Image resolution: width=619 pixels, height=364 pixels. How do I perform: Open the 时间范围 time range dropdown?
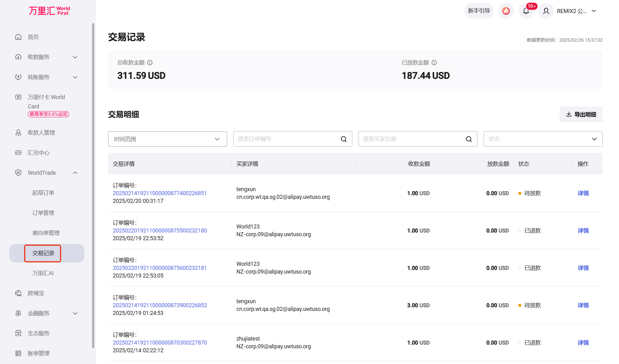[167, 139]
